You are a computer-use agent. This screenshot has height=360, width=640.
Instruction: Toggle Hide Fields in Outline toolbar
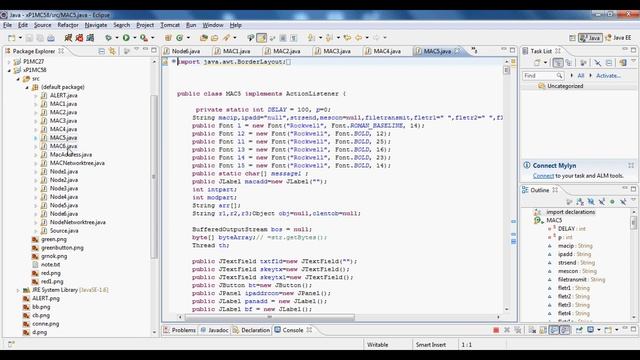591,202
